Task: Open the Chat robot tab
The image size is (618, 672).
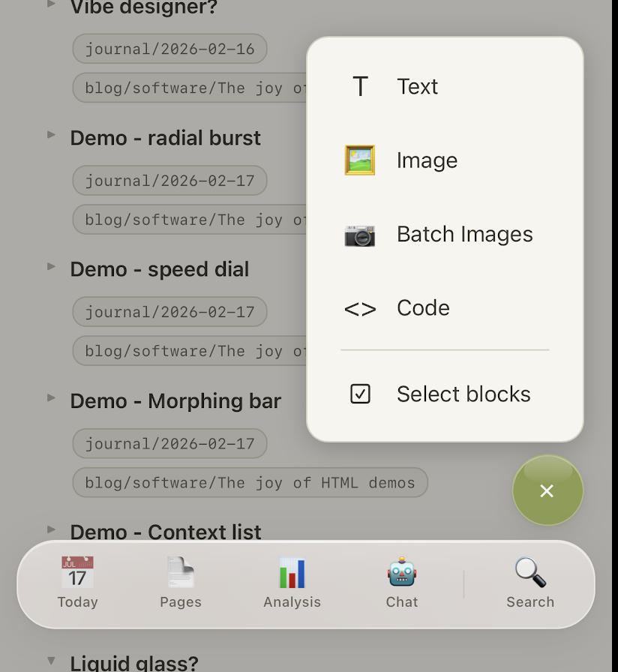Action: [402, 582]
